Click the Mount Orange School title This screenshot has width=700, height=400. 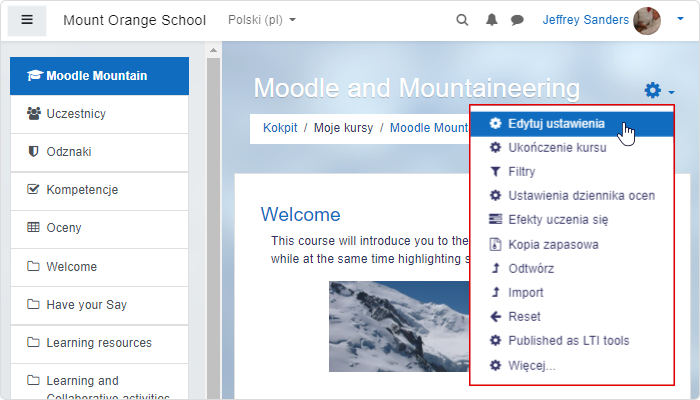[134, 20]
